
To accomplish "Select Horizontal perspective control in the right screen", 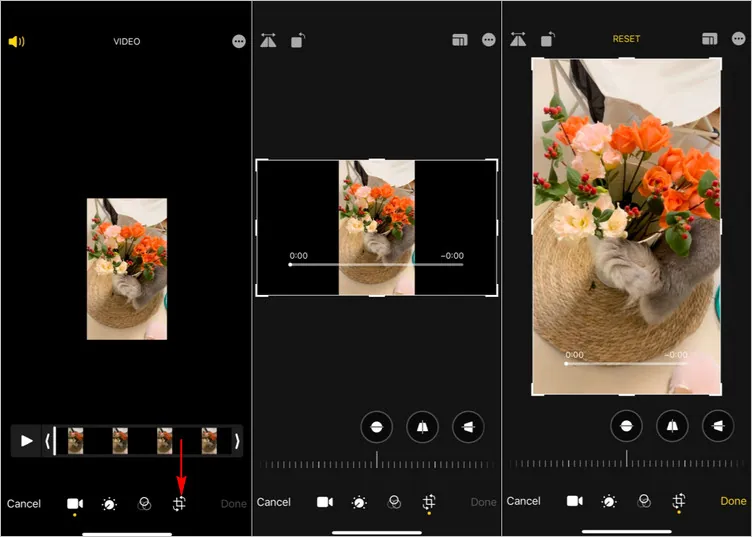I will click(x=718, y=426).
